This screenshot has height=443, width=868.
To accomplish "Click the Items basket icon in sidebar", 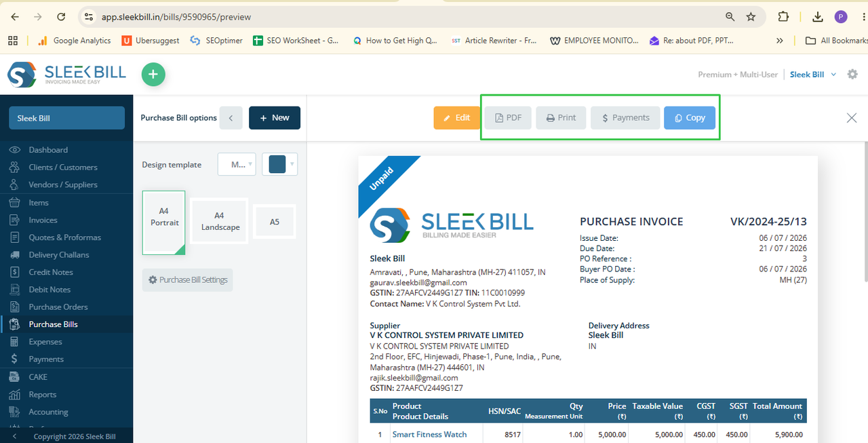I will [x=14, y=202].
